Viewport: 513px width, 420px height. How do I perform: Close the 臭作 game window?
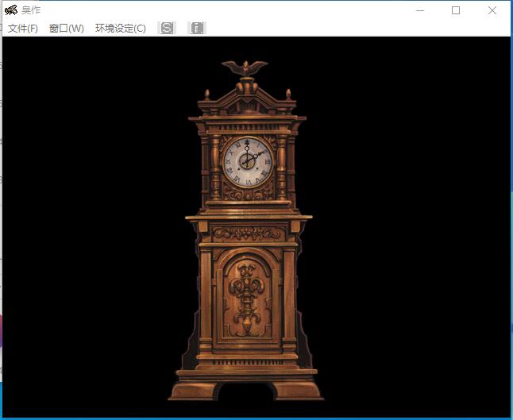[x=492, y=10]
